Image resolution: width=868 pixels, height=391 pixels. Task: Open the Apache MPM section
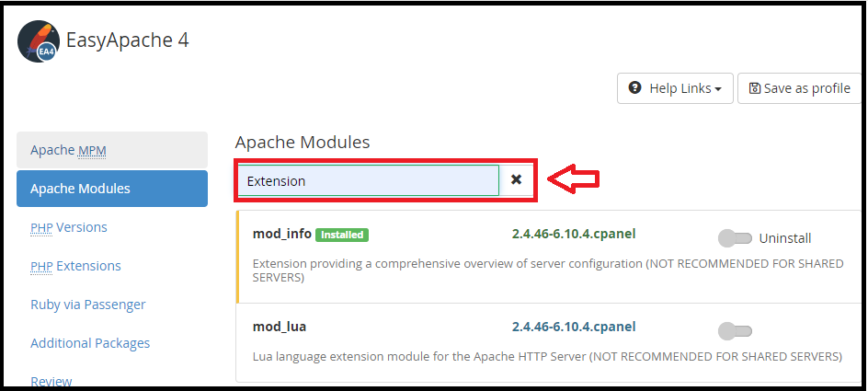coord(112,150)
